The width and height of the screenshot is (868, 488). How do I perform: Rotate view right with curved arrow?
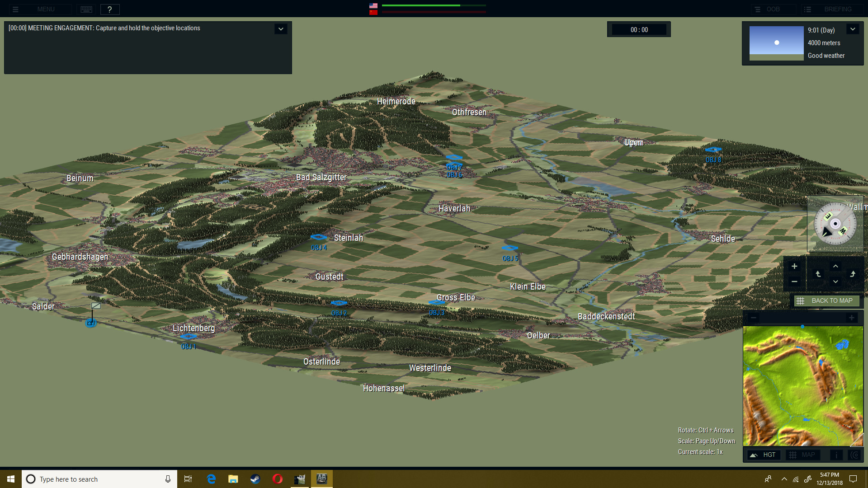(853, 274)
